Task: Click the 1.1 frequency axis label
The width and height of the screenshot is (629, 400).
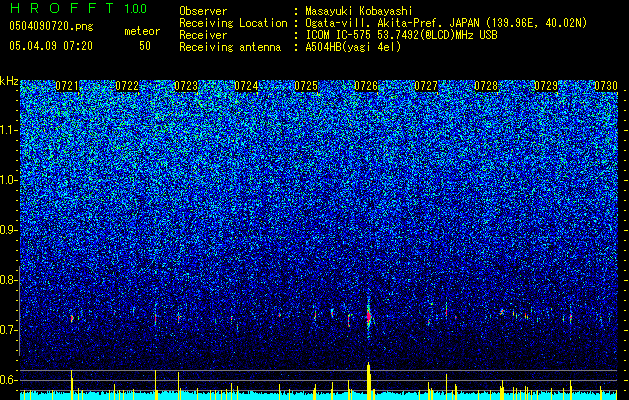Action: 9,130
